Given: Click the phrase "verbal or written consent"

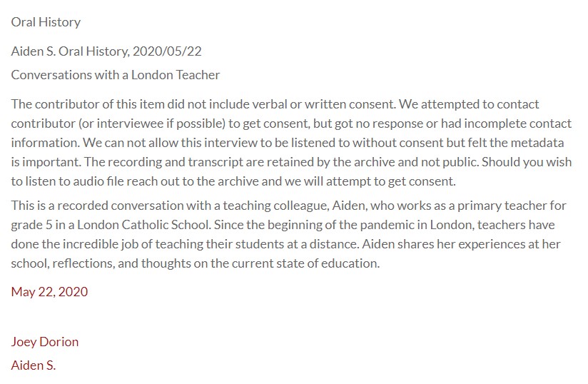Looking at the screenshot, I should click(321, 104).
